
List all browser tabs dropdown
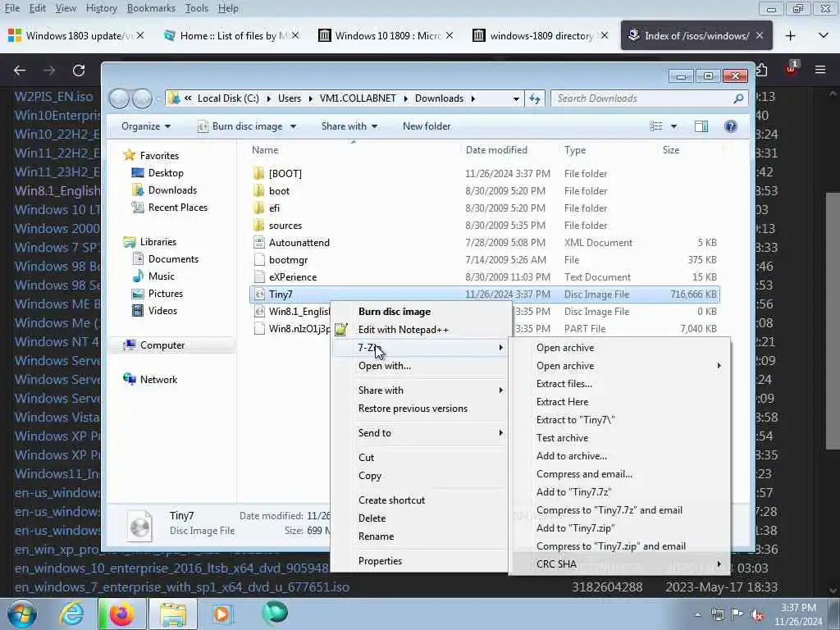coord(824,36)
